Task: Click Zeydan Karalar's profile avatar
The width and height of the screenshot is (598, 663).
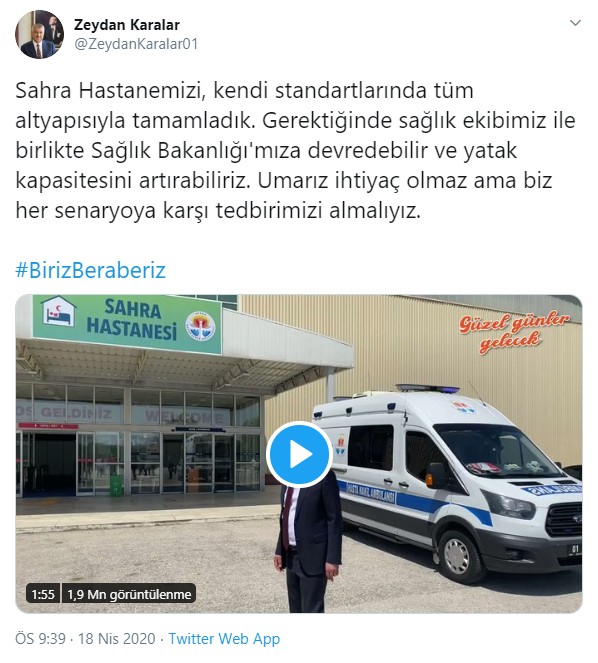Action: click(x=39, y=34)
